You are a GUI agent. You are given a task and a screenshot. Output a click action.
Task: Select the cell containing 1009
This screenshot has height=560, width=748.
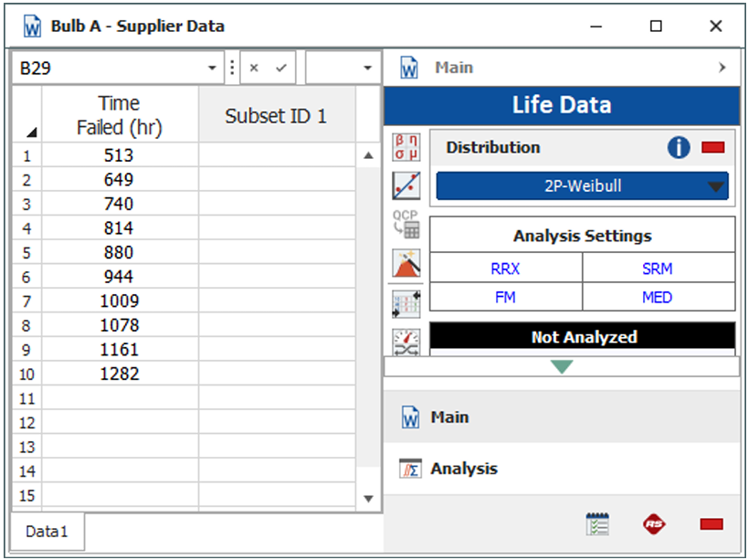[x=120, y=301]
